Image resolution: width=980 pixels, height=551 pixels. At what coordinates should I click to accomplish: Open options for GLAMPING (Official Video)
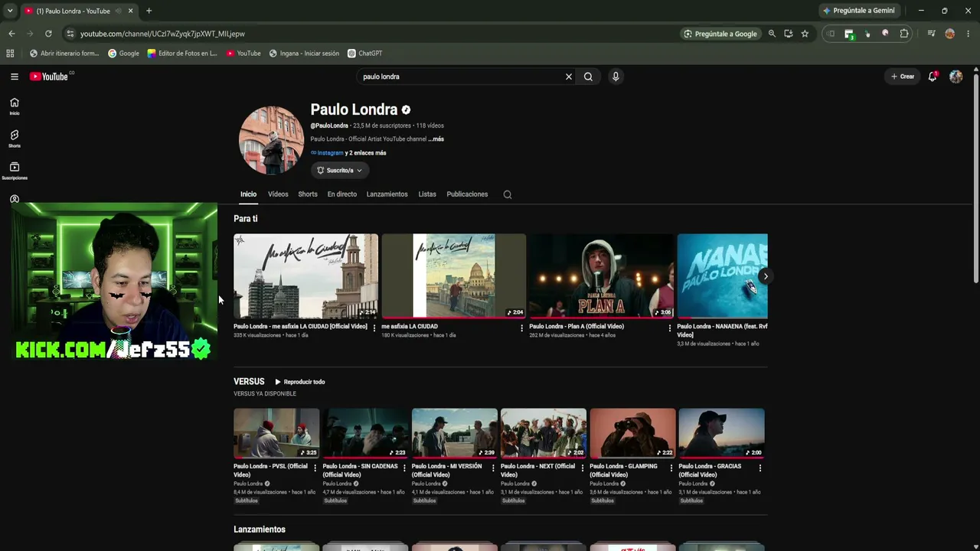click(671, 467)
